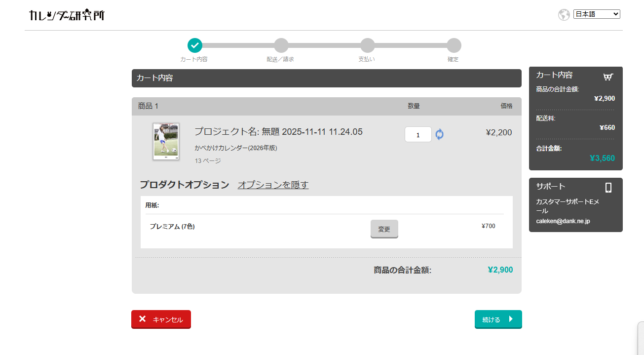The width and height of the screenshot is (644, 355).
Task: Click the カレンダー研究所 site logo
Action: pos(67,15)
